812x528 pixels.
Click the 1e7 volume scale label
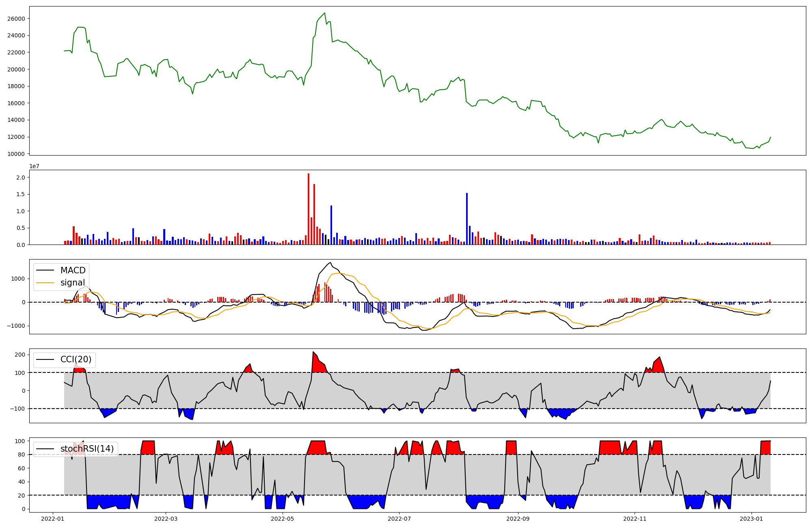pyautogui.click(x=34, y=166)
